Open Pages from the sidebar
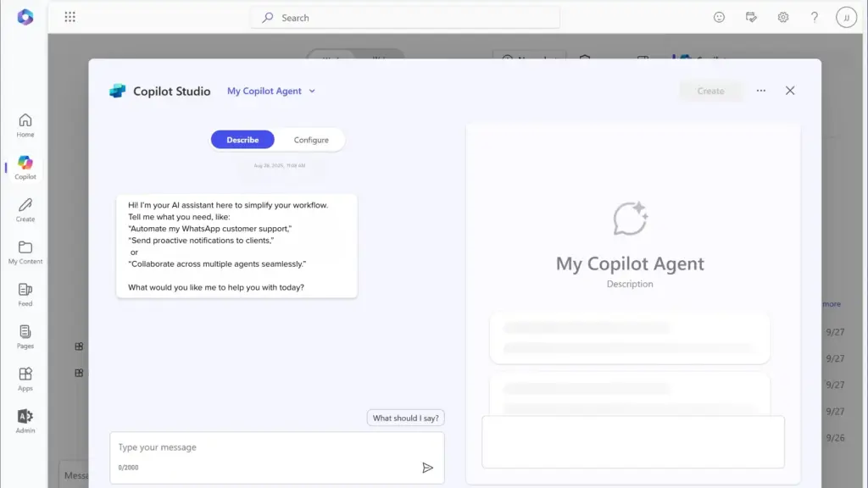868x488 pixels. pos(25,336)
